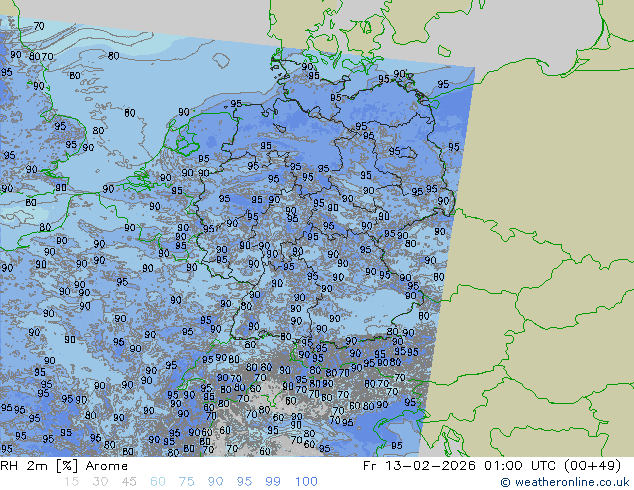Click legend value 15
The height and width of the screenshot is (490, 634).
coord(71,482)
